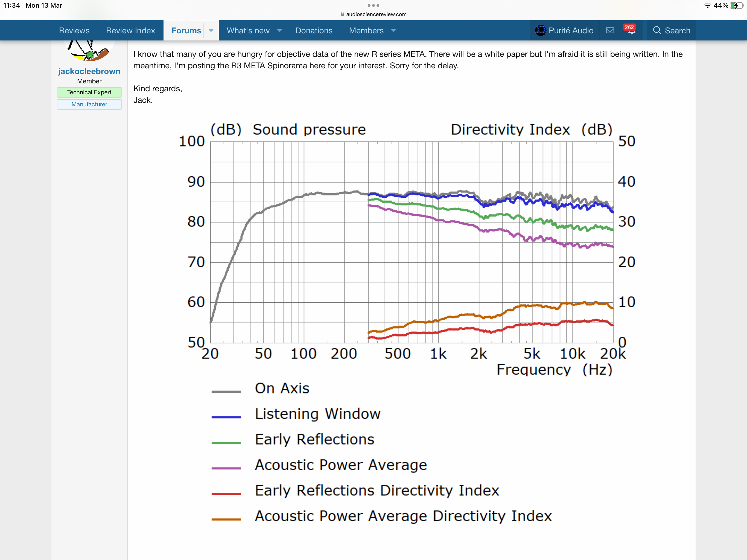Click the Purité Audio avatar icon

click(540, 30)
